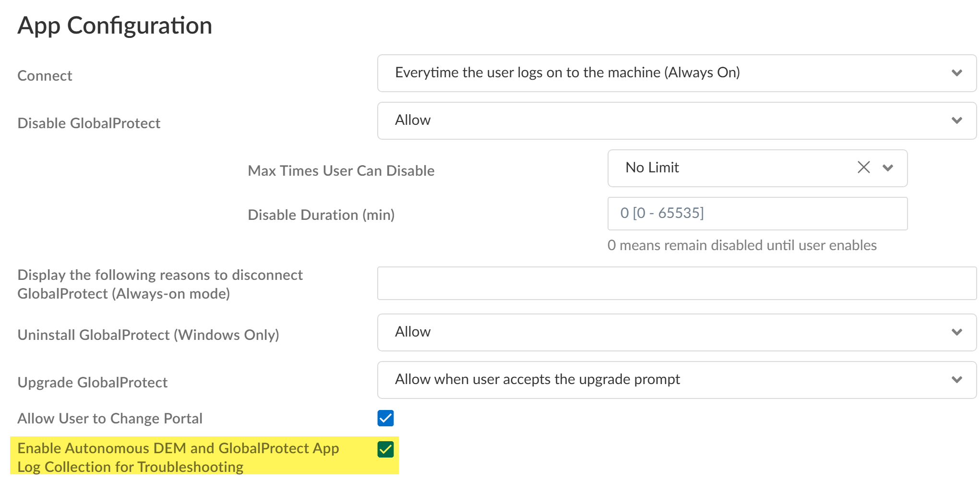Screen dimensions: 980x482
Task: Uncheck Allow User to Change Portal
Action: coord(385,418)
